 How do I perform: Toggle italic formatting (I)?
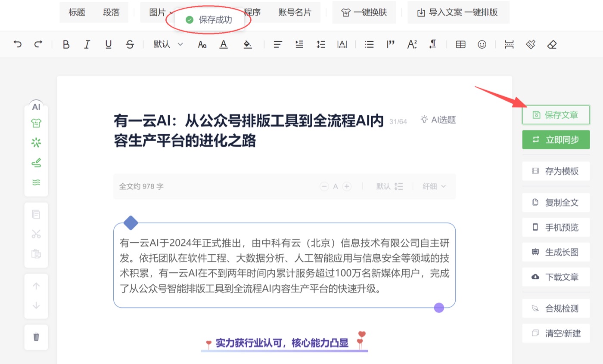pos(87,44)
